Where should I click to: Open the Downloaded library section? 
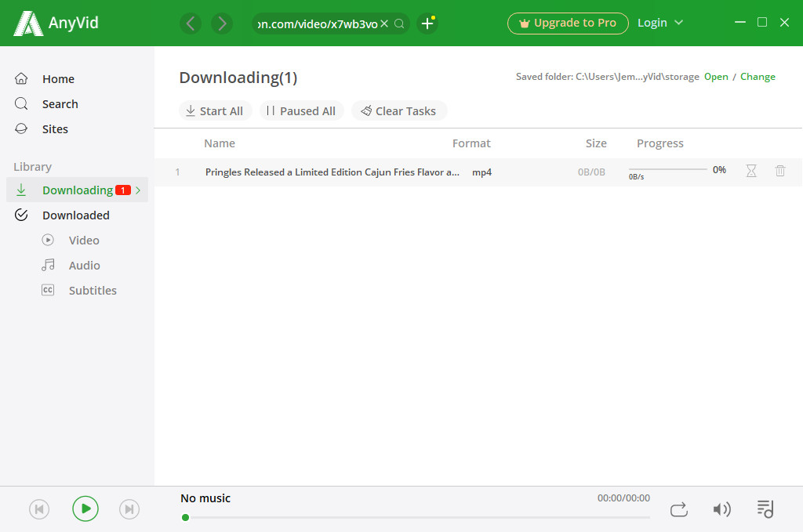[x=76, y=215]
